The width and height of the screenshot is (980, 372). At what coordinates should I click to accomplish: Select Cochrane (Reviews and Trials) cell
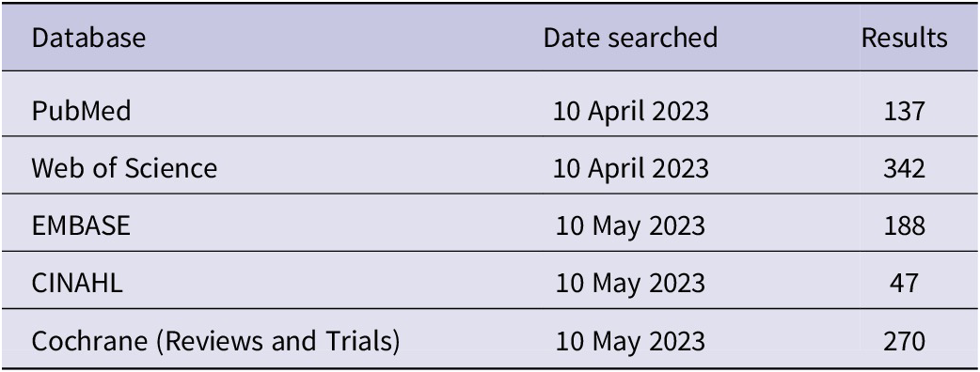pos(215,341)
